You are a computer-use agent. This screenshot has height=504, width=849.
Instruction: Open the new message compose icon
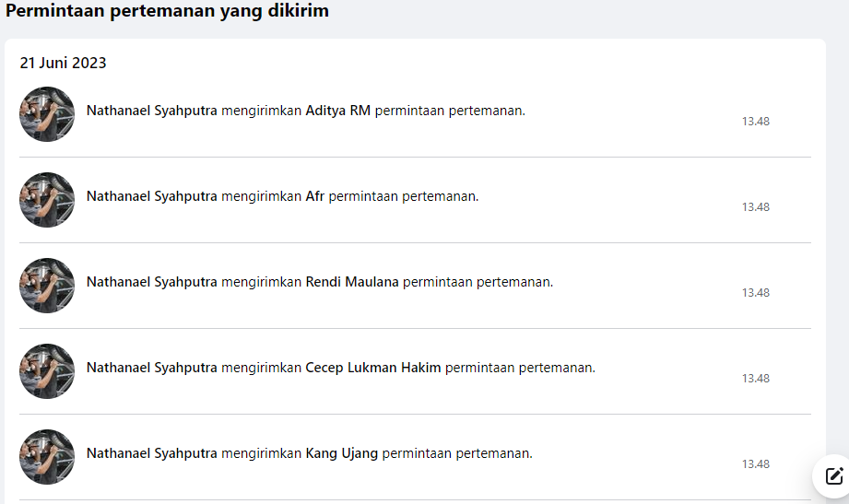pyautogui.click(x=833, y=476)
